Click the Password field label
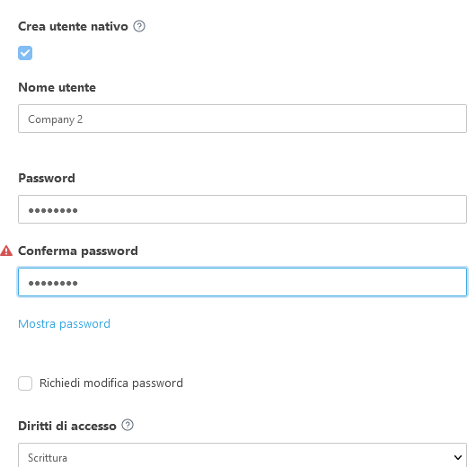This screenshot has width=476, height=467. [x=47, y=178]
